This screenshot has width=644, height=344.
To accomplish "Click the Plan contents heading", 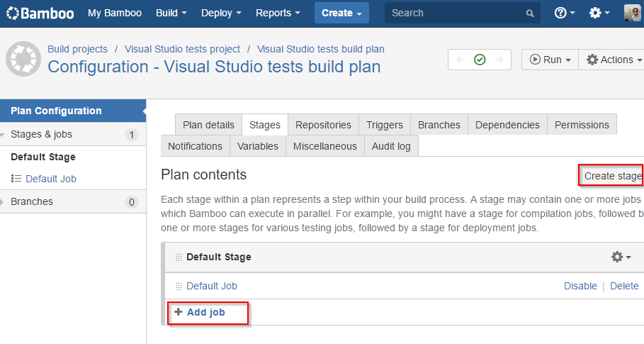I will [x=204, y=174].
